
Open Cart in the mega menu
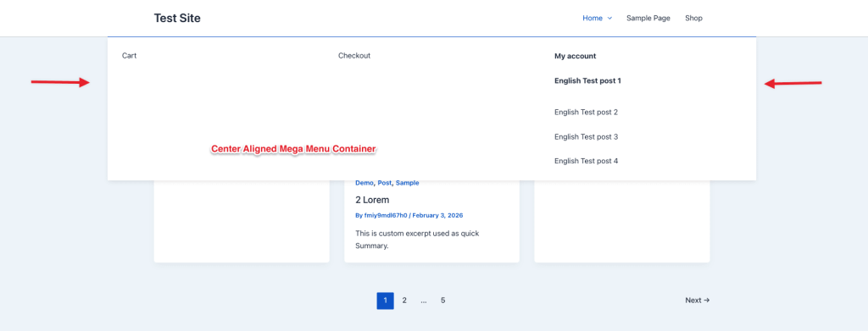click(129, 56)
